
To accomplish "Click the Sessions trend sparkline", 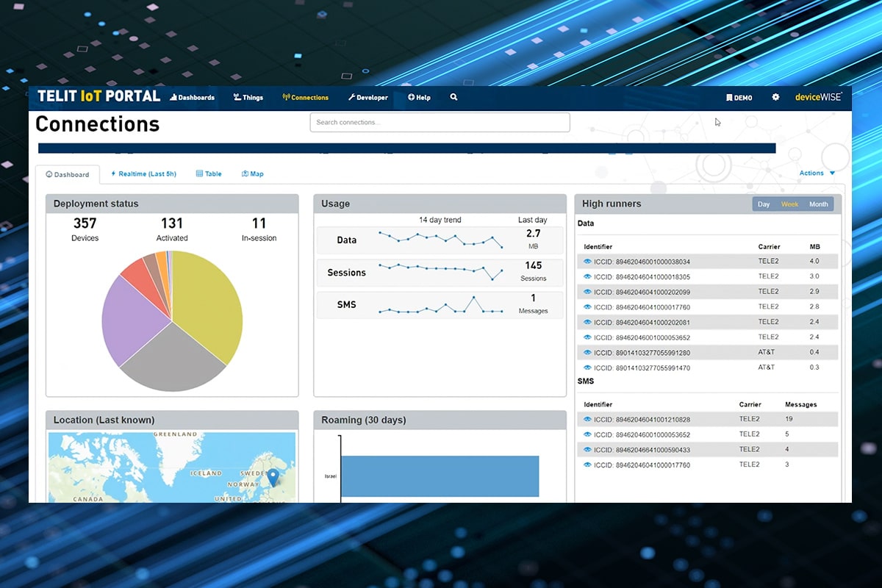I will (440, 270).
